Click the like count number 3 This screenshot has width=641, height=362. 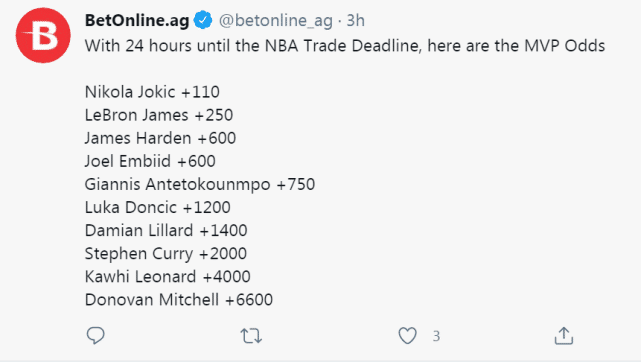[x=436, y=336]
